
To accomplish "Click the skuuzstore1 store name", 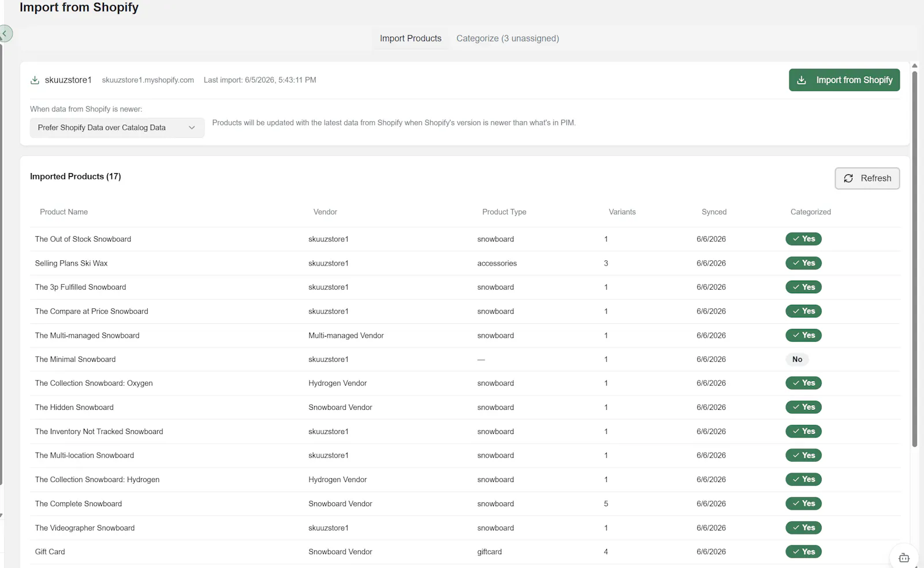I will tap(68, 80).
